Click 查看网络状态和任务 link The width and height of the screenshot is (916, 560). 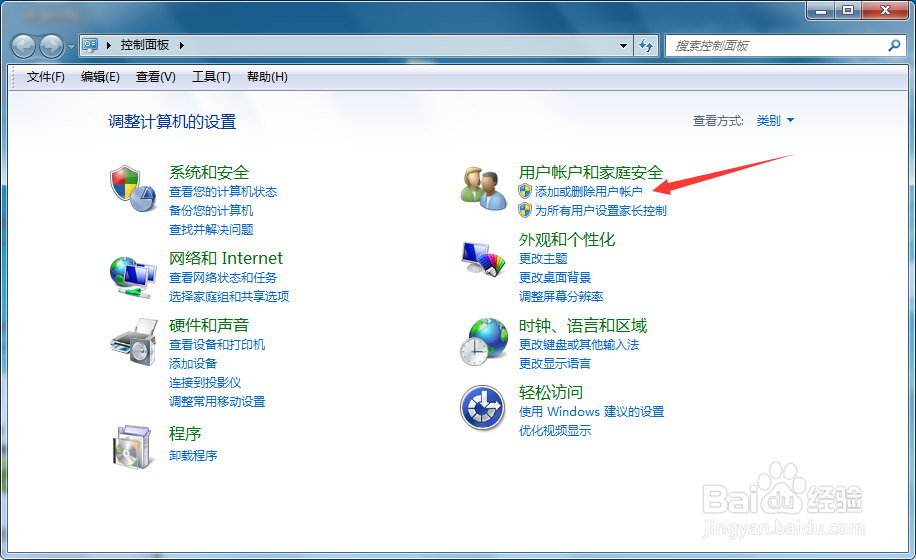point(223,277)
